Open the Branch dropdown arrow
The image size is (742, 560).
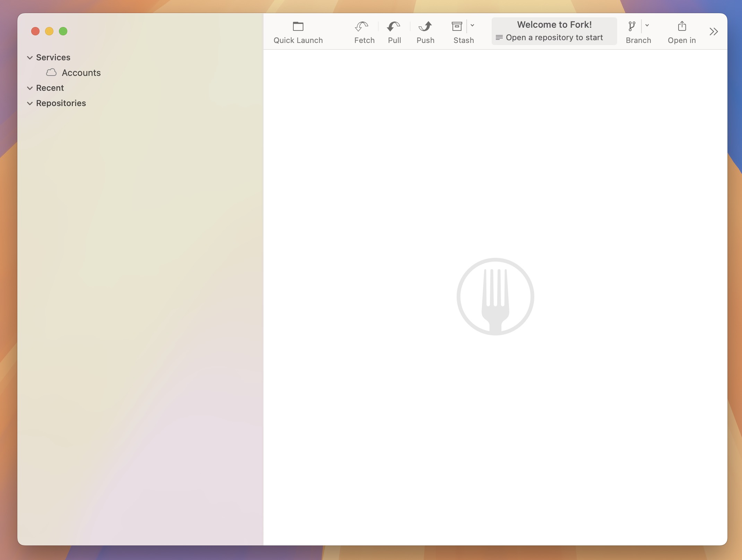[647, 25]
